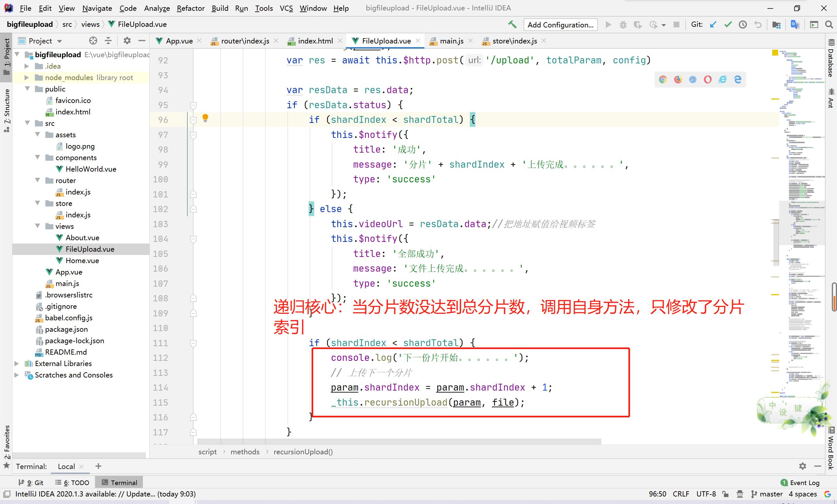Open the Refactor menu

190,8
